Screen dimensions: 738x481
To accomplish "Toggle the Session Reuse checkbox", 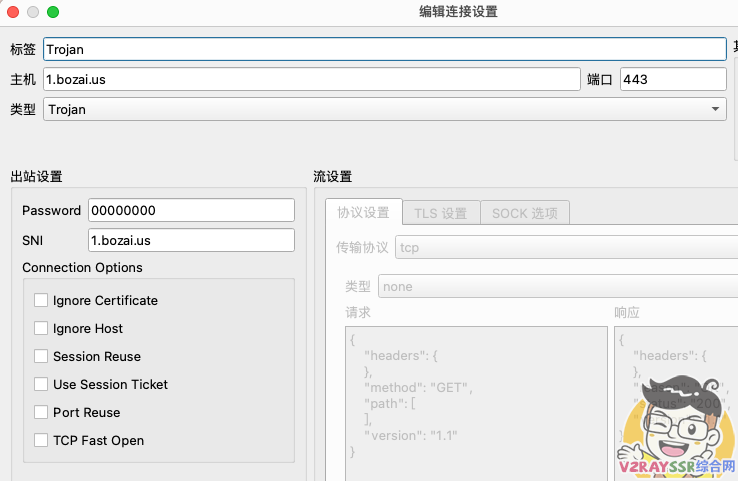I will pos(41,356).
